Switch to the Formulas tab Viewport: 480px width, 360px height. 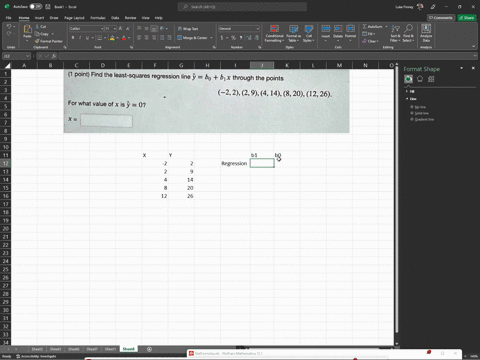(98, 18)
